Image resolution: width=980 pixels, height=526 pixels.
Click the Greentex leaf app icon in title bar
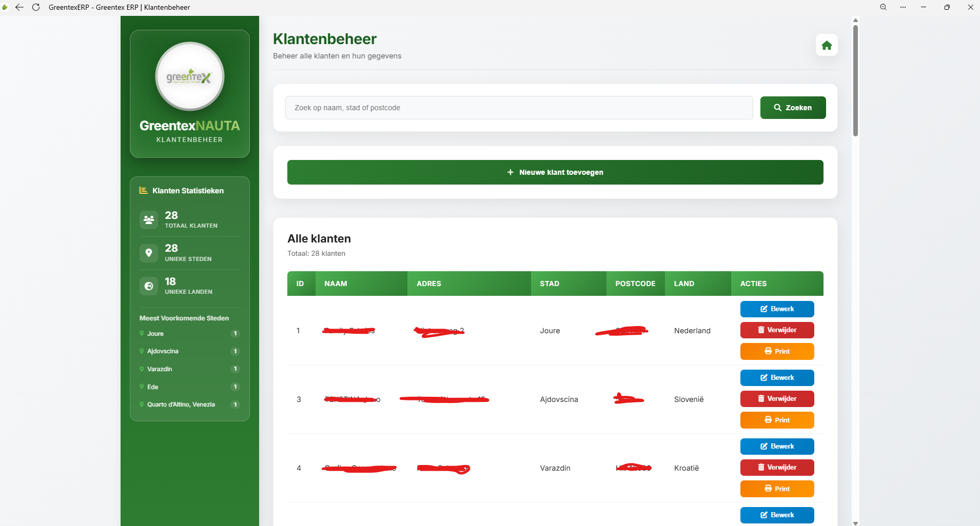pyautogui.click(x=5, y=7)
